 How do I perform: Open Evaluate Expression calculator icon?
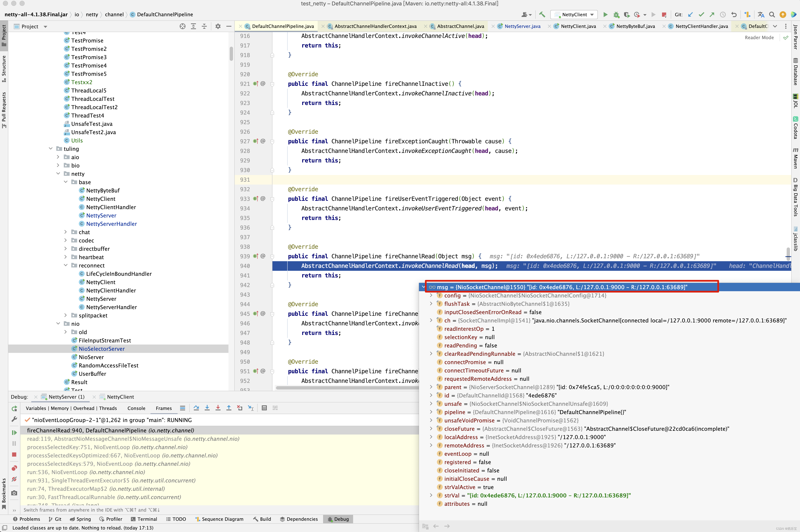(x=264, y=408)
